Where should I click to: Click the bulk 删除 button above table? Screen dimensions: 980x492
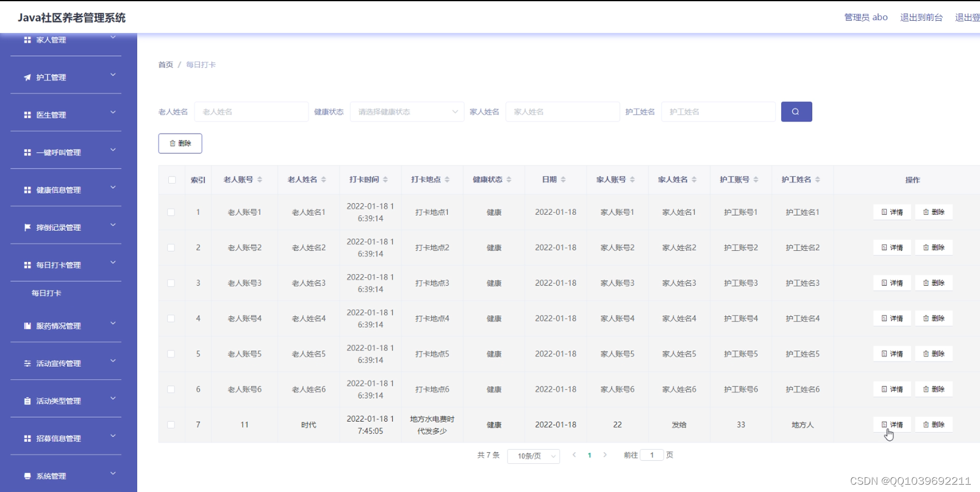click(180, 143)
